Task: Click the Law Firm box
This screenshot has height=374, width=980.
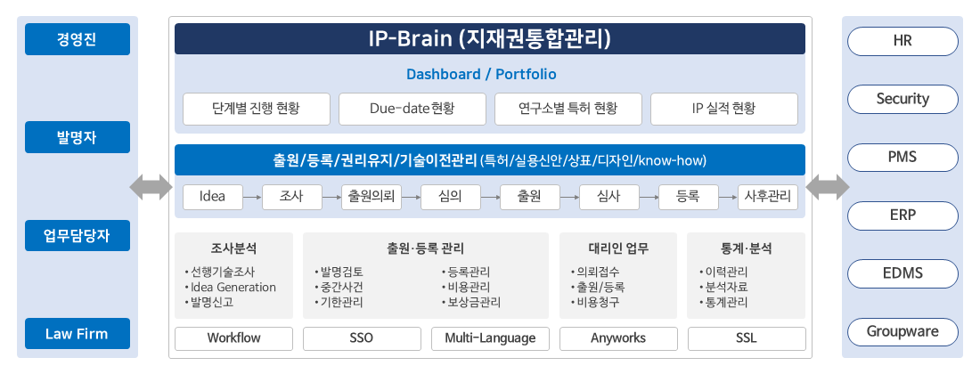Action: point(77,333)
